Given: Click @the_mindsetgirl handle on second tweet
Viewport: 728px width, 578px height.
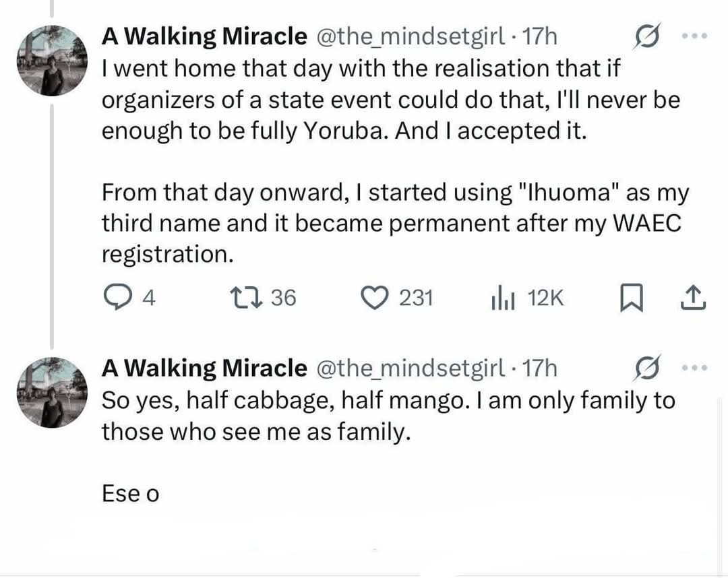Looking at the screenshot, I should point(410,368).
